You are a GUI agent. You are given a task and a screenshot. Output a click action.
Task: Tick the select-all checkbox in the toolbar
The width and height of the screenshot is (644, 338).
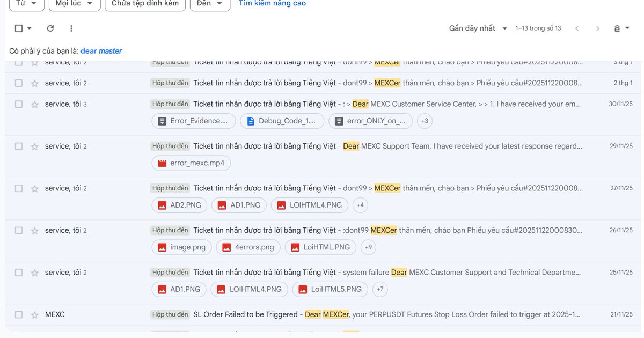click(x=19, y=28)
